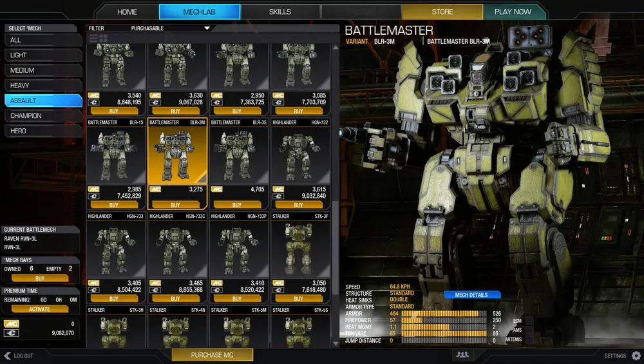Open the social friends icon in bottom bar
The width and height of the screenshot is (644, 364).
[x=462, y=354]
